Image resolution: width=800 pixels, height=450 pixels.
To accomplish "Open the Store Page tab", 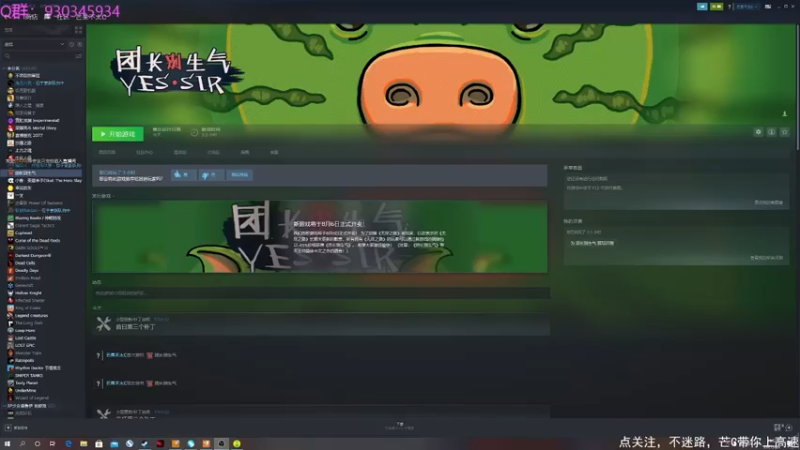I will coord(107,152).
